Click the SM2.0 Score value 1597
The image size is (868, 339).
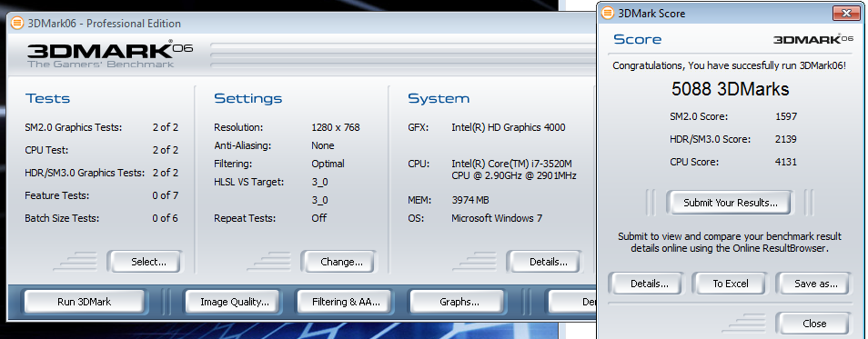tap(786, 116)
